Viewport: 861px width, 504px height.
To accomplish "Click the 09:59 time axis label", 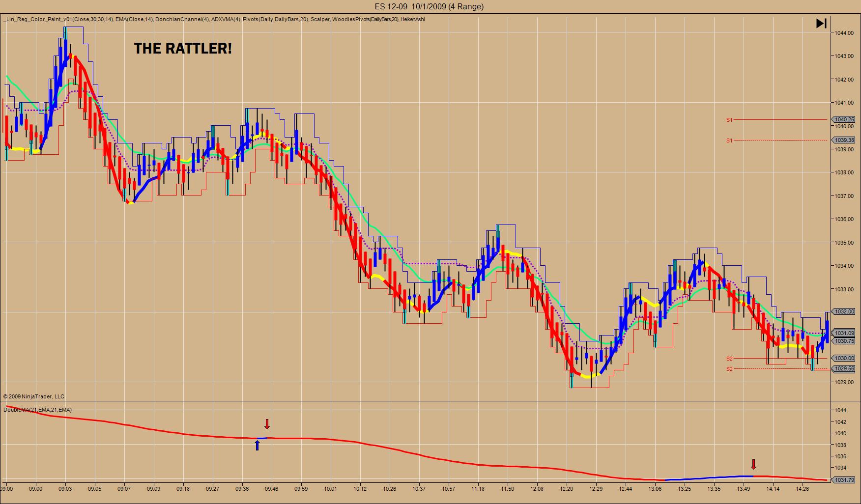I will (301, 489).
